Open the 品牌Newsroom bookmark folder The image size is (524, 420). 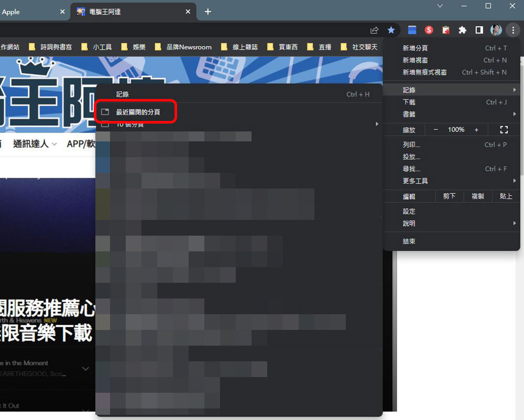183,47
